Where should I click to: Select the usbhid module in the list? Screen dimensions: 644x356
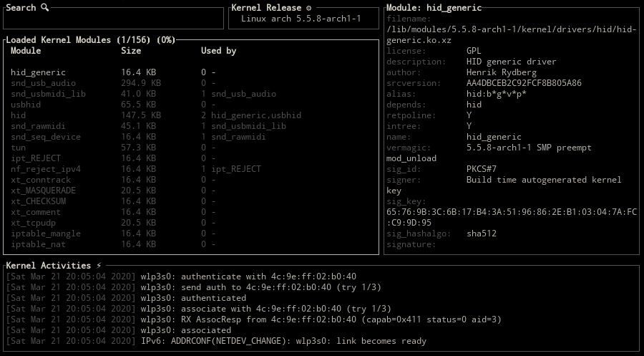coord(25,105)
